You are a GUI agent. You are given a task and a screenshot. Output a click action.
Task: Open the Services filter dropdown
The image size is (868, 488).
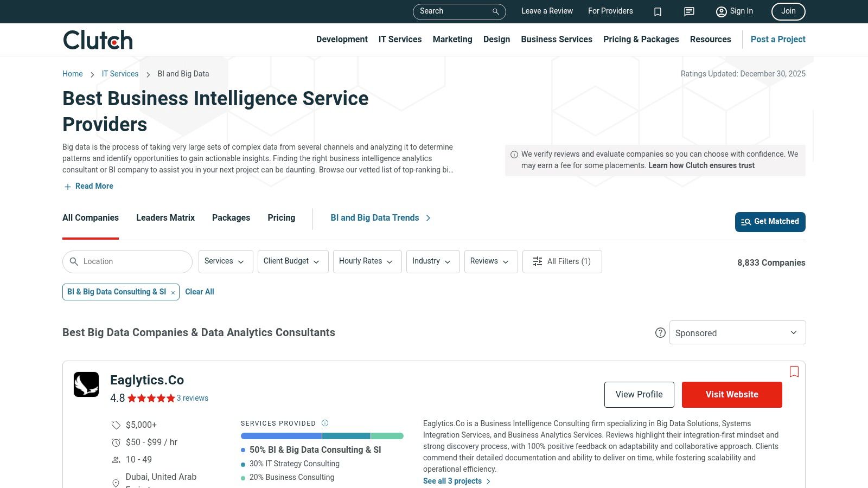[225, 261]
